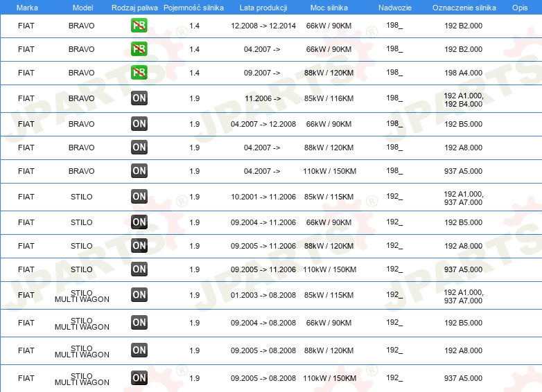Click the ON diesel icon in the Stilo 10.2001 -> 11.2006 row
542x392 pixels.
click(139, 196)
